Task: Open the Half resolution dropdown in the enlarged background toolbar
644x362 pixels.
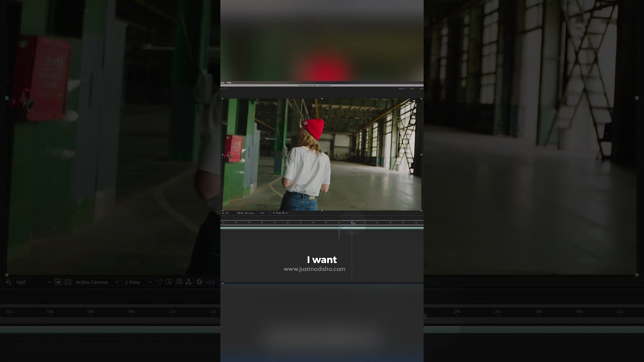Action: click(33, 282)
